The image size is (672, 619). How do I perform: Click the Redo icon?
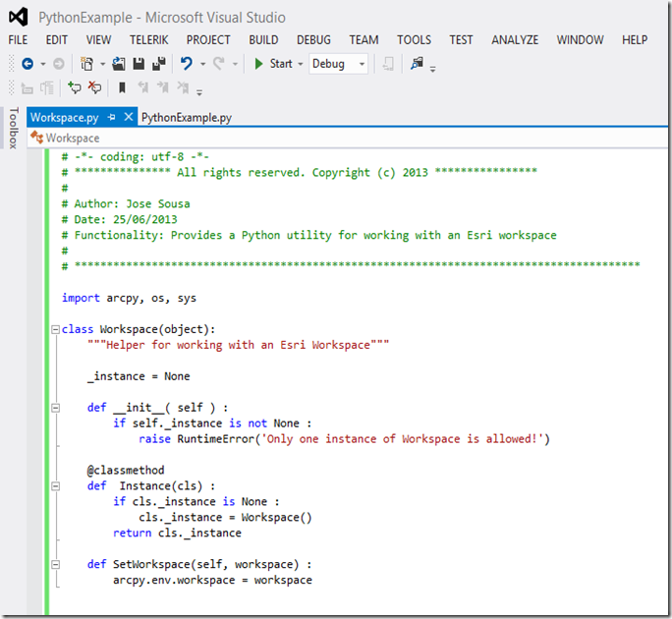coord(219,64)
